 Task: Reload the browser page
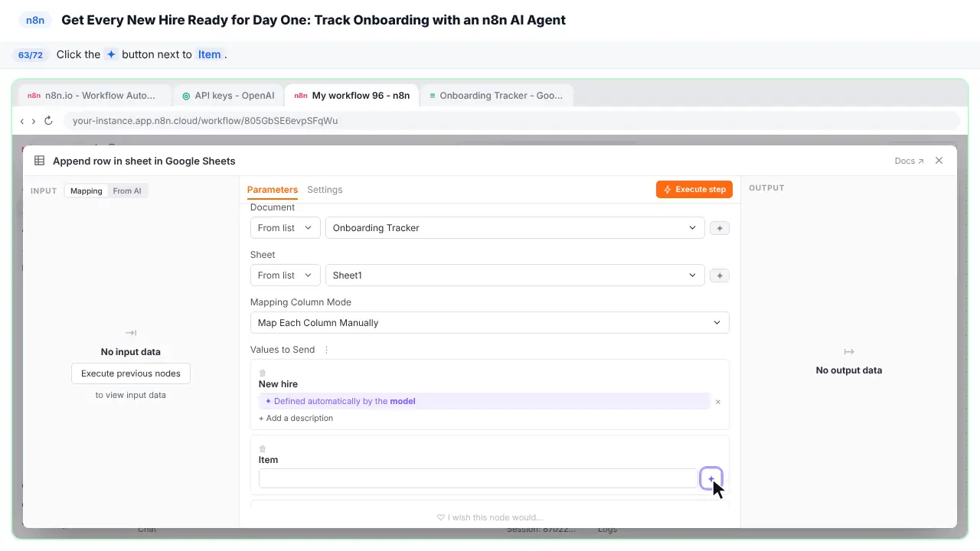(48, 121)
